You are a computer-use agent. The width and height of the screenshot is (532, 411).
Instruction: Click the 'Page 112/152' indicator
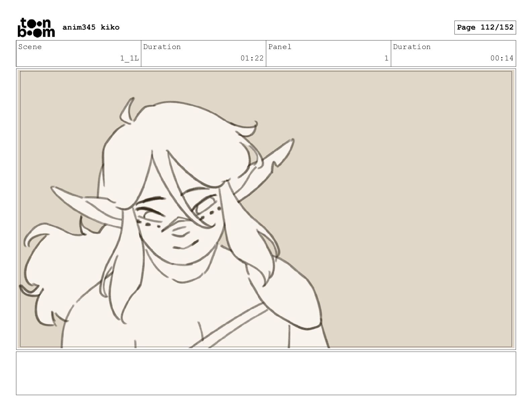(485, 27)
